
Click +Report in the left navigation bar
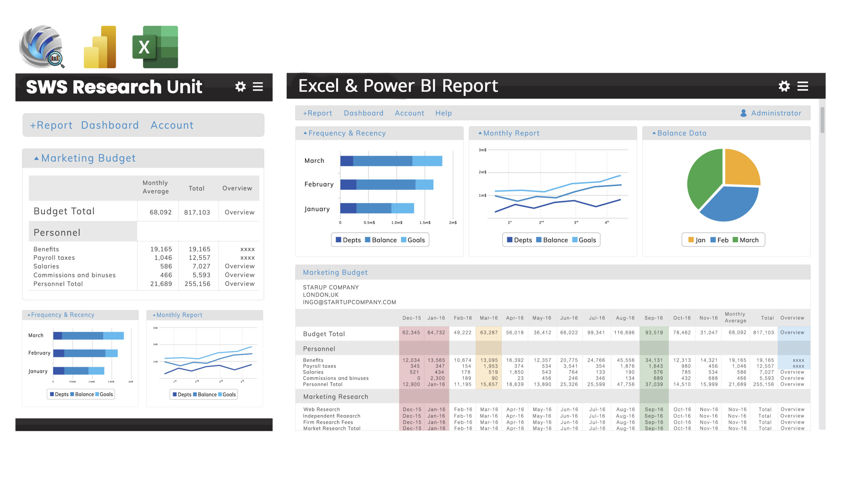(x=51, y=125)
